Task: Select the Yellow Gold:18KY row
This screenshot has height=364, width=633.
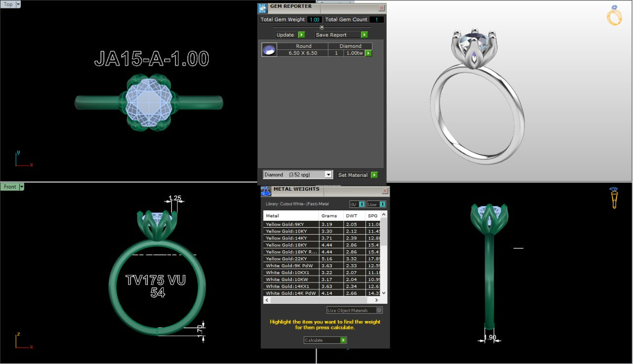Action: coord(322,245)
